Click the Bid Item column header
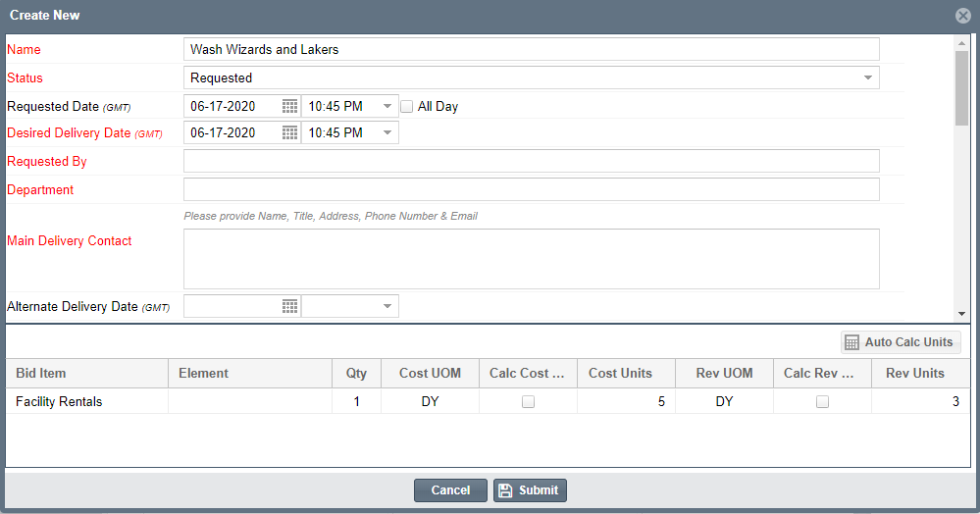The image size is (980, 514). pyautogui.click(x=87, y=374)
